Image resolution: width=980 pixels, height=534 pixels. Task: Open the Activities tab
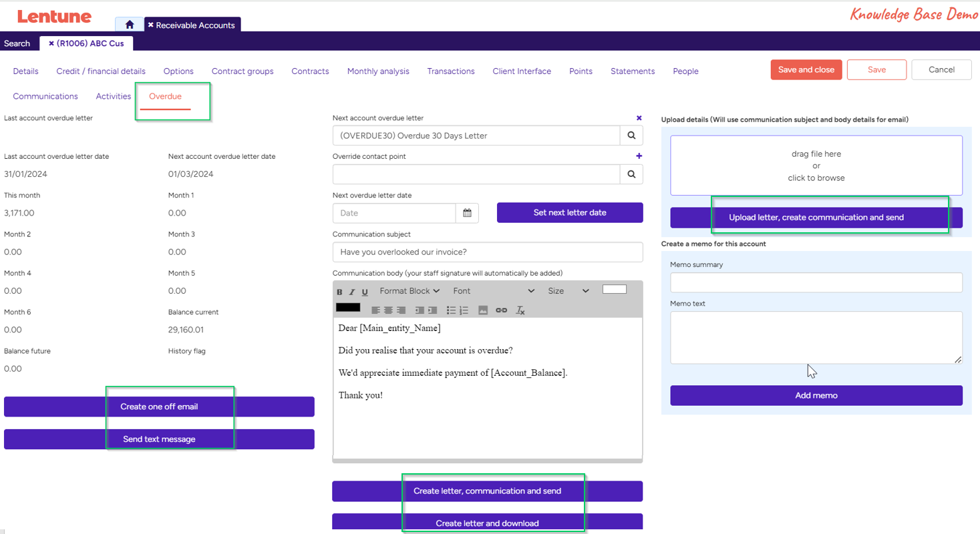(x=114, y=96)
